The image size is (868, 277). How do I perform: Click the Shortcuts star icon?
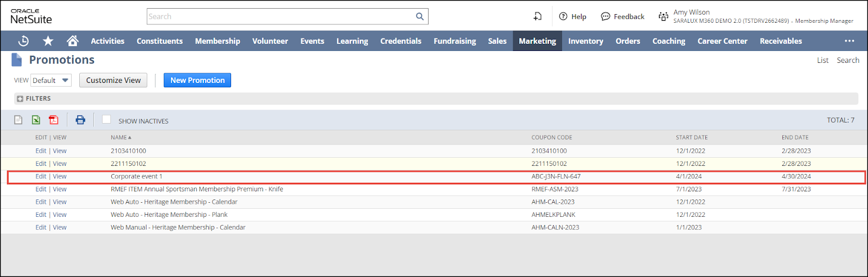pyautogui.click(x=48, y=41)
